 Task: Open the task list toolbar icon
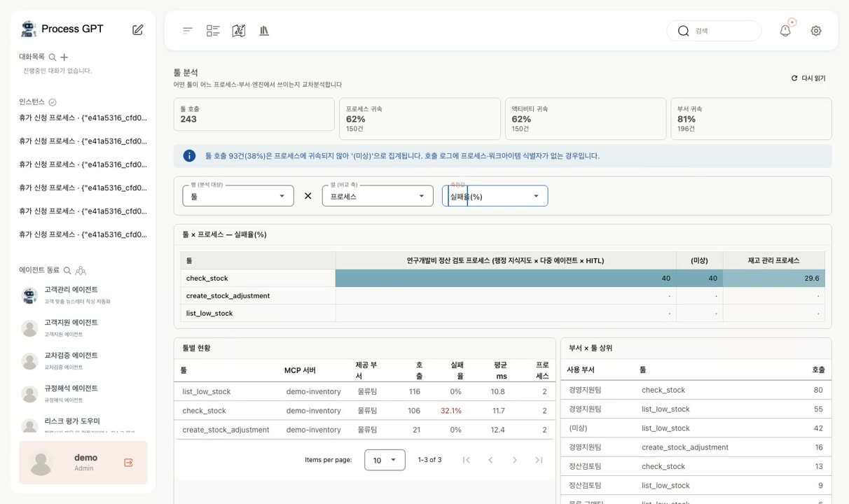(213, 30)
